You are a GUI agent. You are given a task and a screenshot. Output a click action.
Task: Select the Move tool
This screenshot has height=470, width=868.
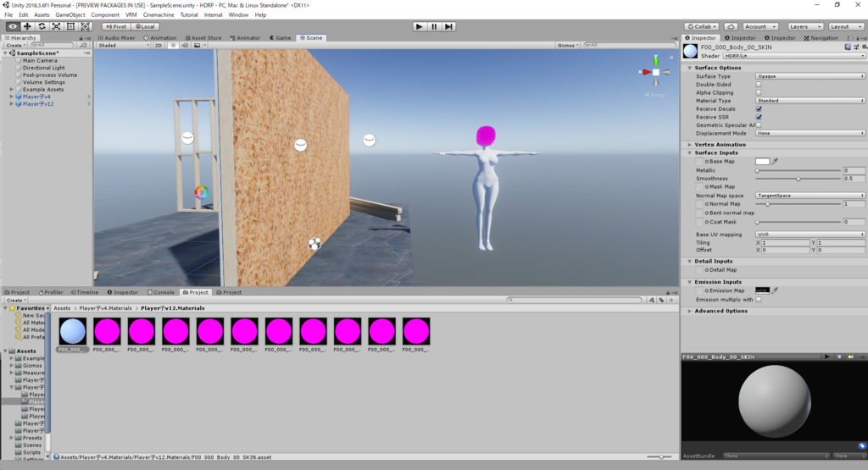27,26
